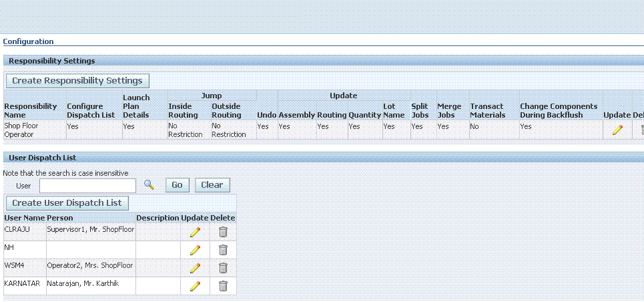Delete the WSM4 dispatch list entry

[223, 268]
